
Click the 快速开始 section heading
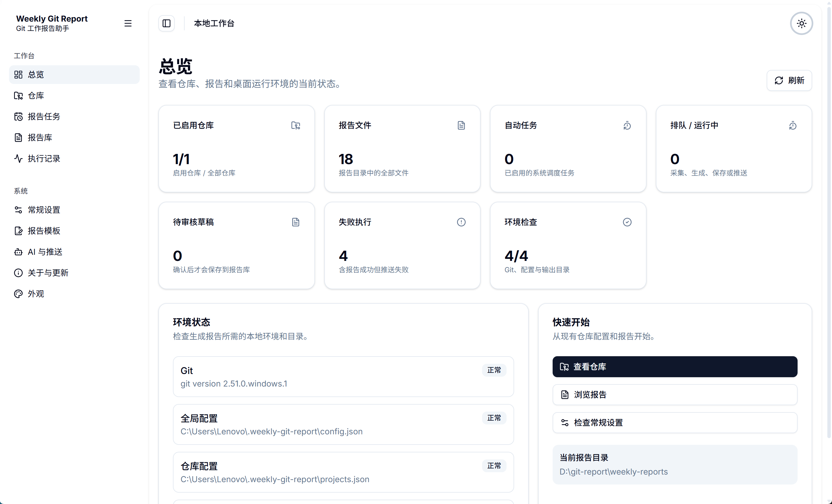coord(571,322)
